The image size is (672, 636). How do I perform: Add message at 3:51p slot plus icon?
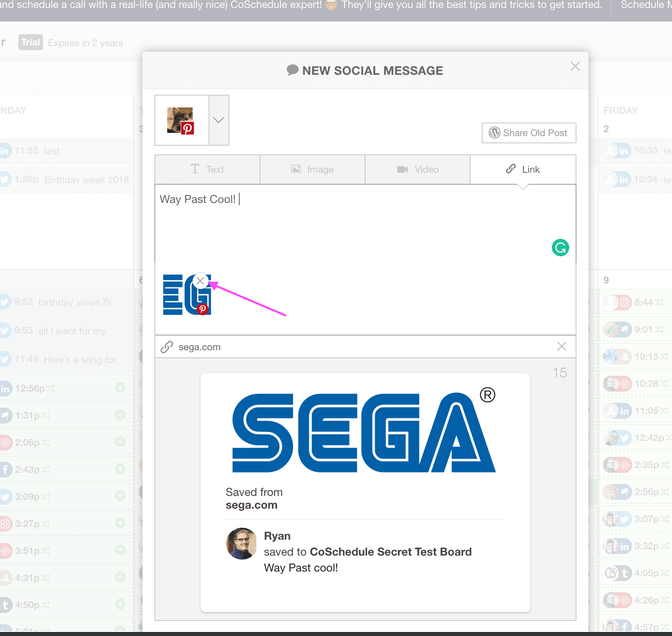click(x=120, y=550)
